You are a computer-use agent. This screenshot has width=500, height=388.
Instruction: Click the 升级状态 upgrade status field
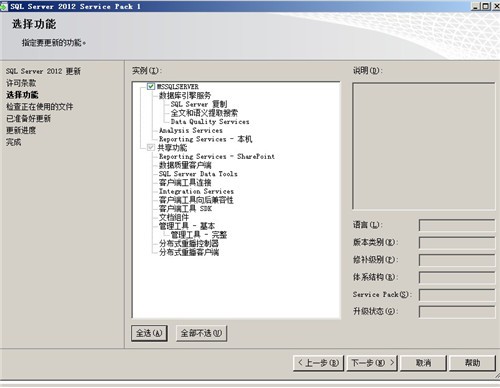457,312
